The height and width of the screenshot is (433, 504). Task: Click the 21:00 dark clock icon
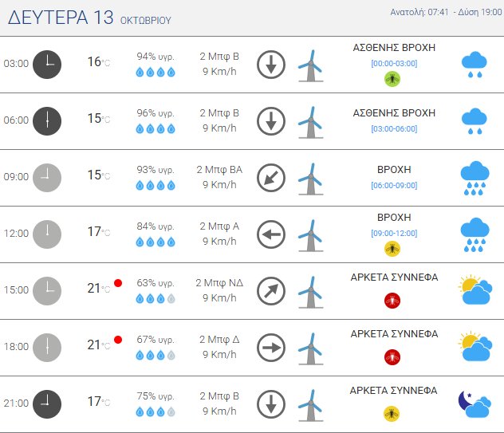coord(47,403)
